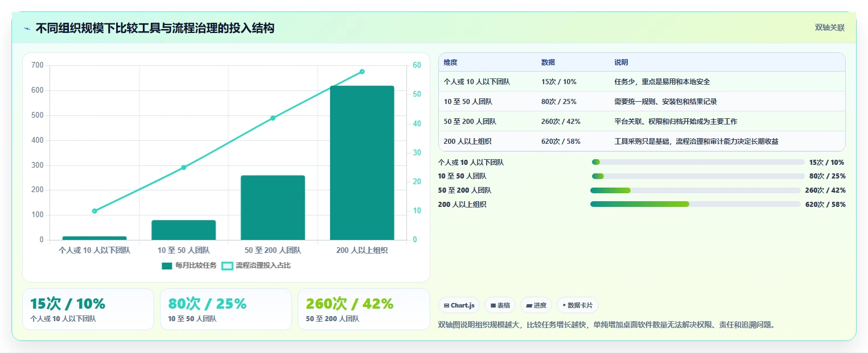Click the bar for 10 至 50 人团队
This screenshot has width=868, height=353.
pos(184,230)
